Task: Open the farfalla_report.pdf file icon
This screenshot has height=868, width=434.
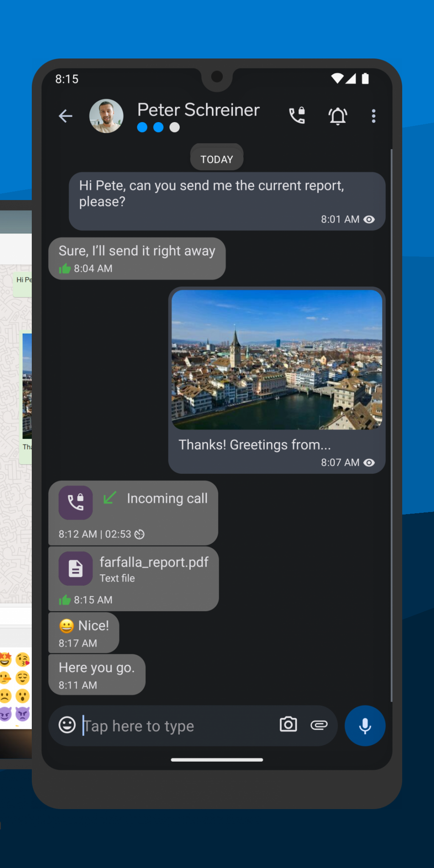Action: point(75,568)
